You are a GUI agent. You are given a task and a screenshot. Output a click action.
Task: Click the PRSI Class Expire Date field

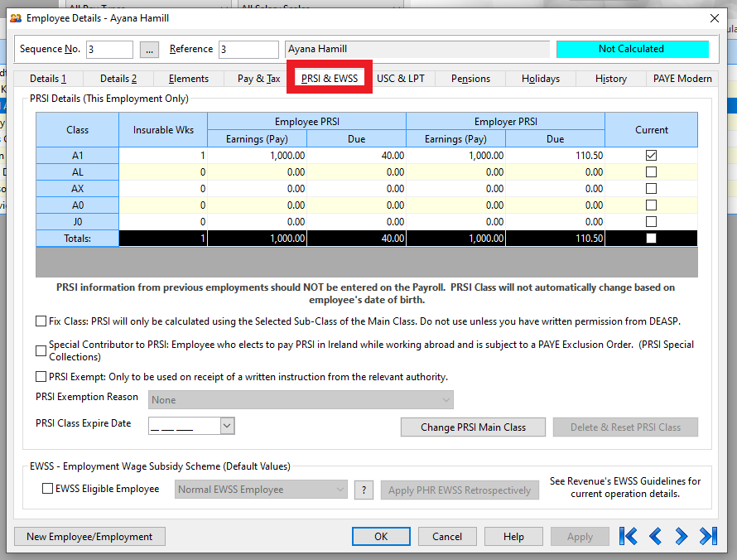pyautogui.click(x=184, y=426)
